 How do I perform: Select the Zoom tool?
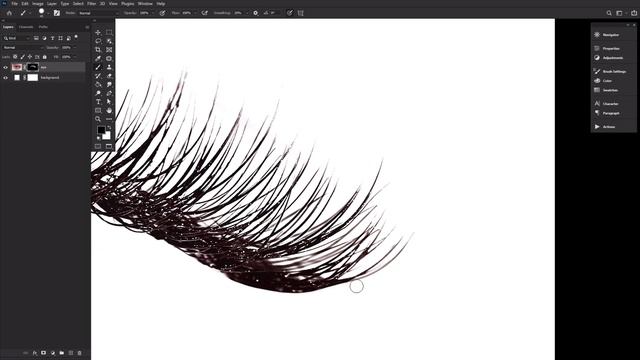tap(98, 119)
